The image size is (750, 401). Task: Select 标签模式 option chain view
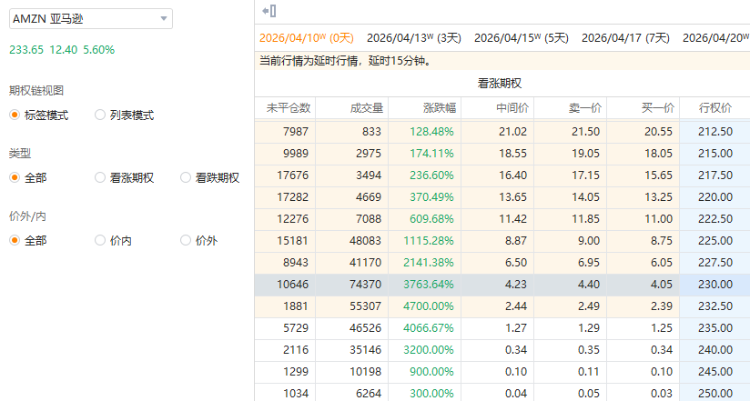pos(15,115)
